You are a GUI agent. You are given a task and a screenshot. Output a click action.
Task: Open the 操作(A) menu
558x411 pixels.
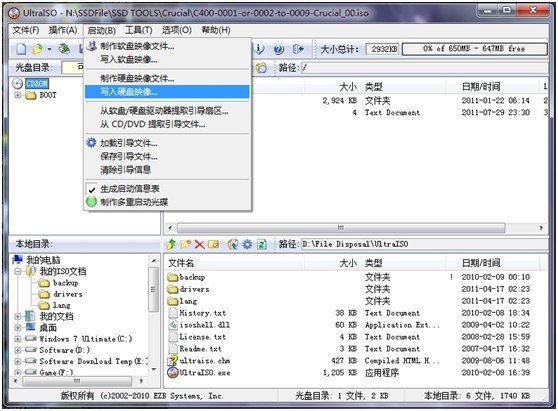(x=63, y=30)
